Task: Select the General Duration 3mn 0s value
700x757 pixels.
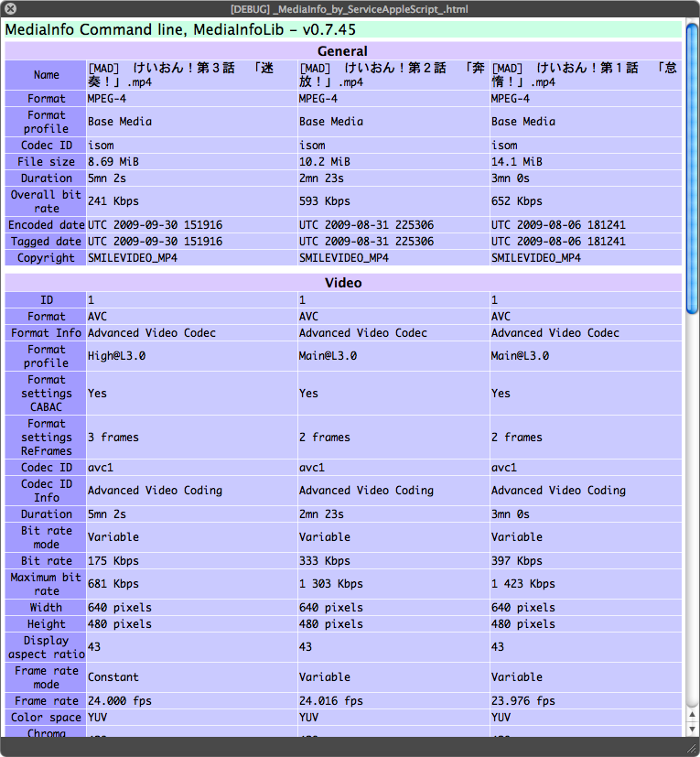Action: (x=511, y=178)
